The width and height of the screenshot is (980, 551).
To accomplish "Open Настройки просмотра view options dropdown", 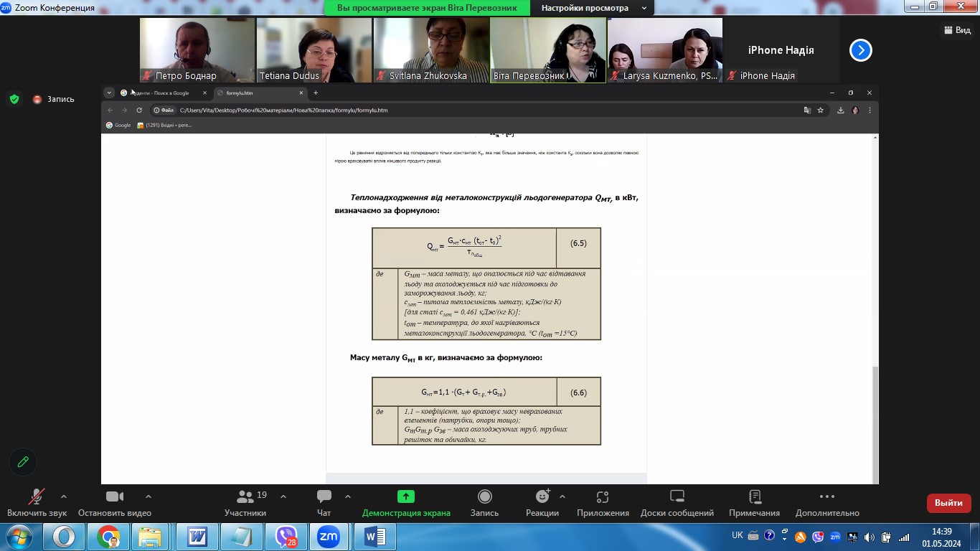I will [x=594, y=8].
